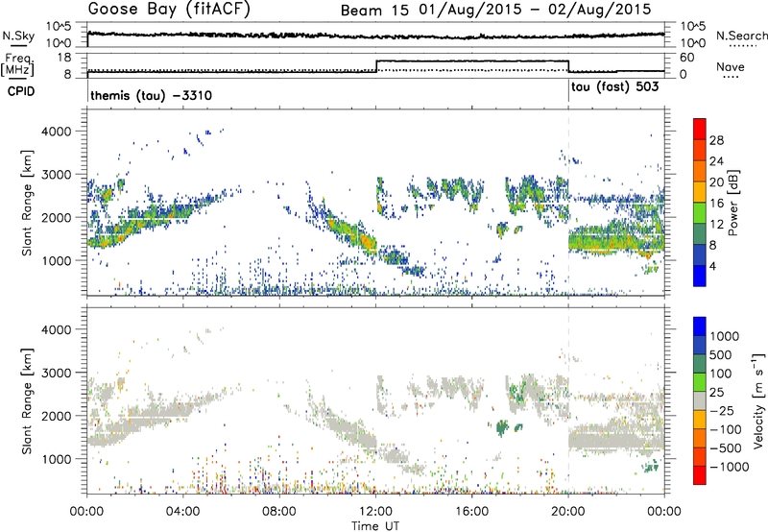Click the 2000 km tick of velocity panel
Image resolution: width=768 pixels, height=532 pixels.
pos(56,416)
